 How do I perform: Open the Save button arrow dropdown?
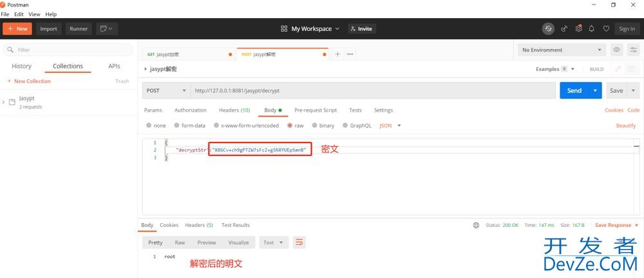pyautogui.click(x=633, y=90)
